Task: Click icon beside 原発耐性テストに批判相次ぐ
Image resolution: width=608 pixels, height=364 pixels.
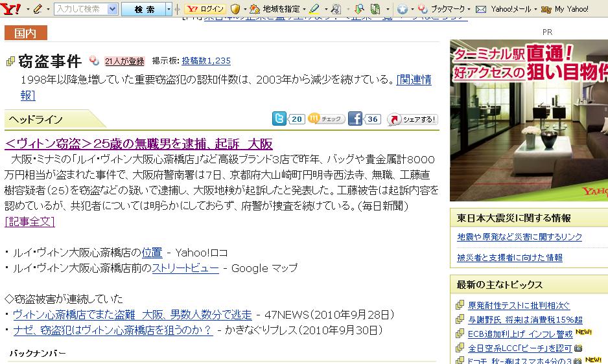Action: pyautogui.click(x=460, y=305)
